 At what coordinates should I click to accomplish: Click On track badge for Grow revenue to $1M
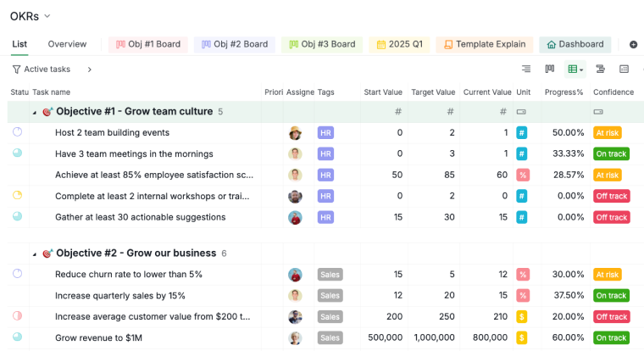click(x=611, y=337)
